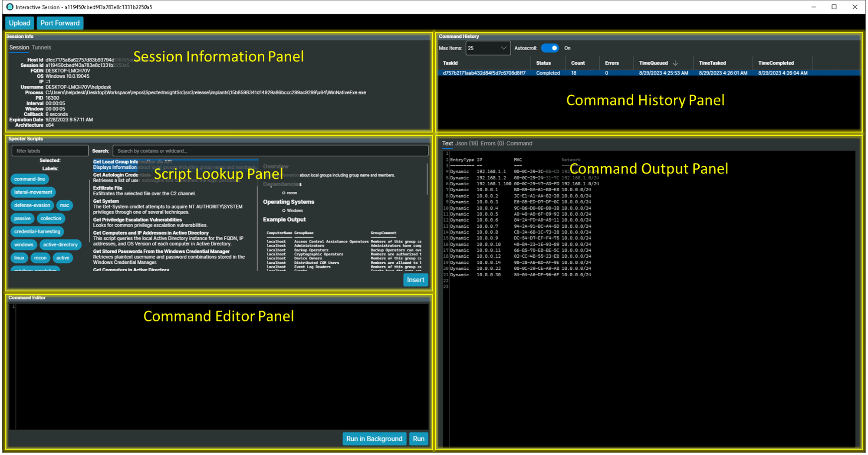Insert the selected script into the editor
868x455 pixels.
tap(415, 280)
